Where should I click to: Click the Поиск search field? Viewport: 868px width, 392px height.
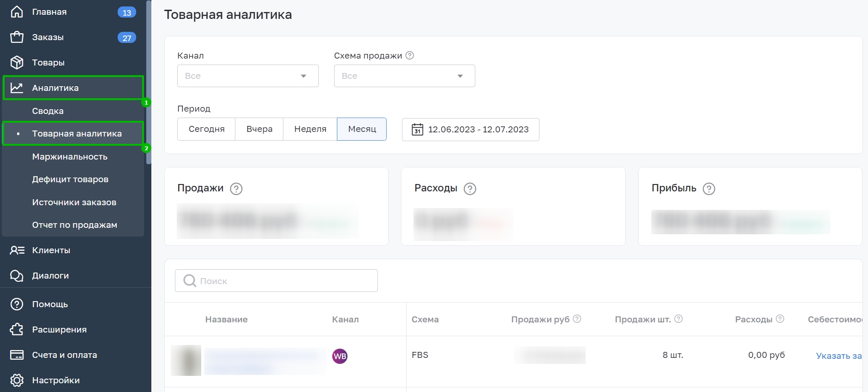276,281
